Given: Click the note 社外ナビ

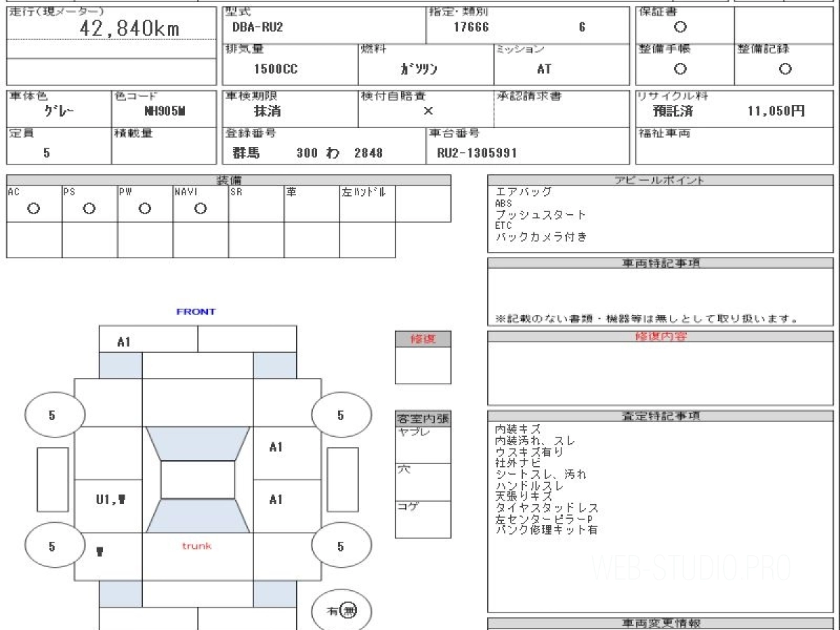Looking at the screenshot, I should [x=518, y=463].
